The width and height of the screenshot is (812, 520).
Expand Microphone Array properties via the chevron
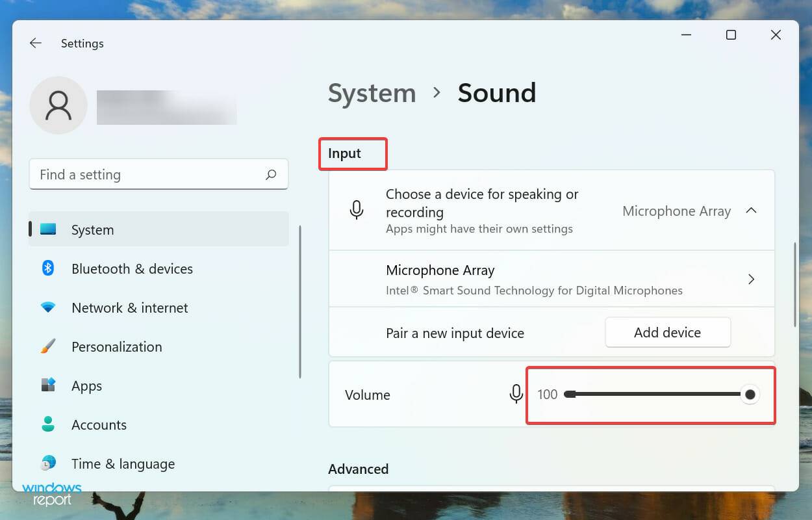coord(752,279)
